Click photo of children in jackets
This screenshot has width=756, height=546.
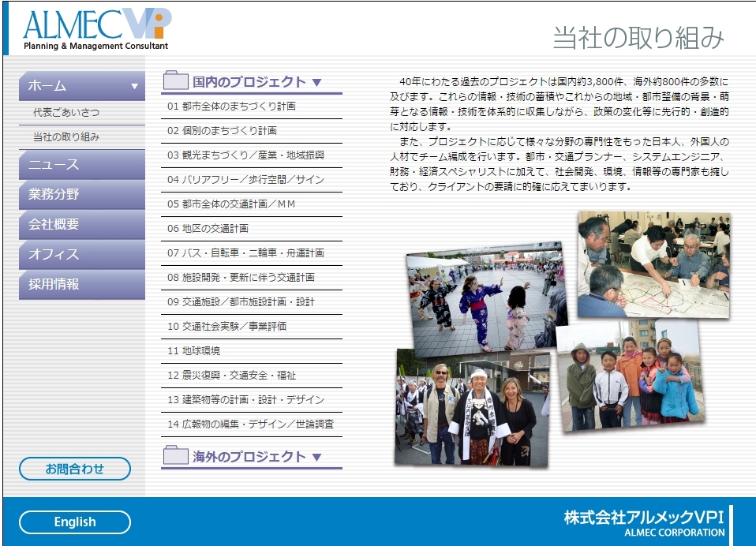point(630,377)
